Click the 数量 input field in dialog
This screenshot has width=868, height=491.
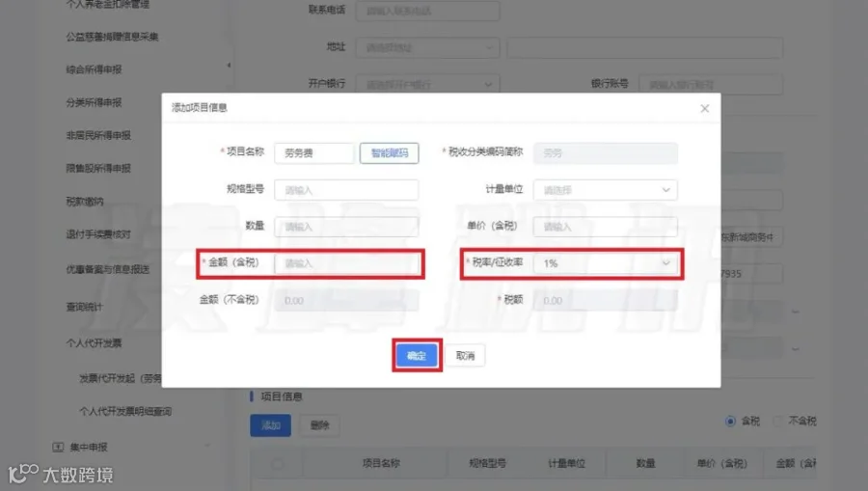pyautogui.click(x=346, y=227)
